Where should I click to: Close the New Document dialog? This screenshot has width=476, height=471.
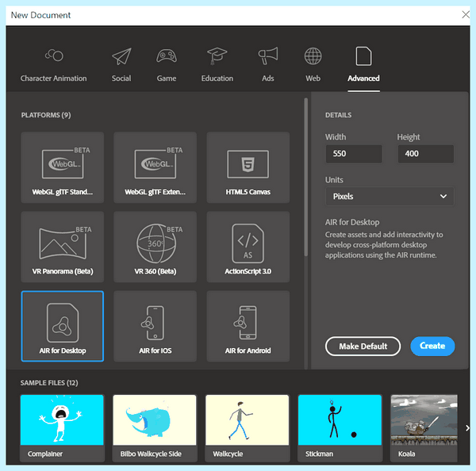pos(466,14)
